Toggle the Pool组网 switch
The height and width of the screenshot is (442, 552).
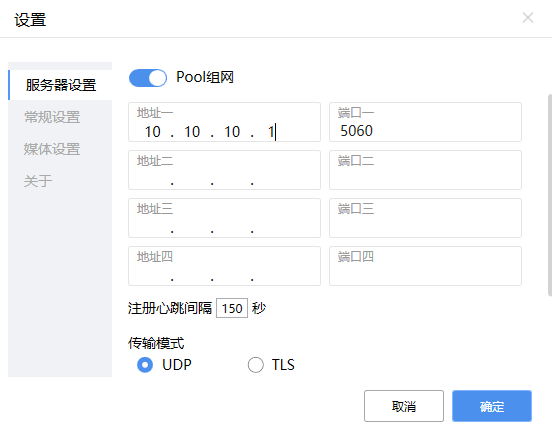pyautogui.click(x=148, y=78)
